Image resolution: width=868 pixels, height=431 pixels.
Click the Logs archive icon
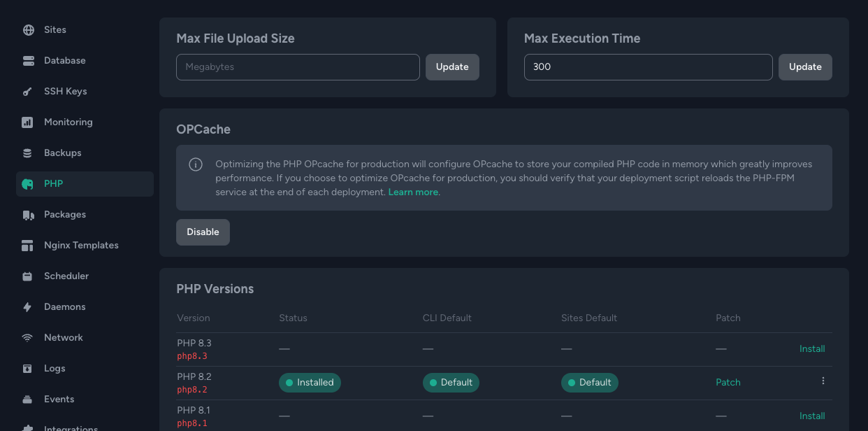pyautogui.click(x=28, y=369)
